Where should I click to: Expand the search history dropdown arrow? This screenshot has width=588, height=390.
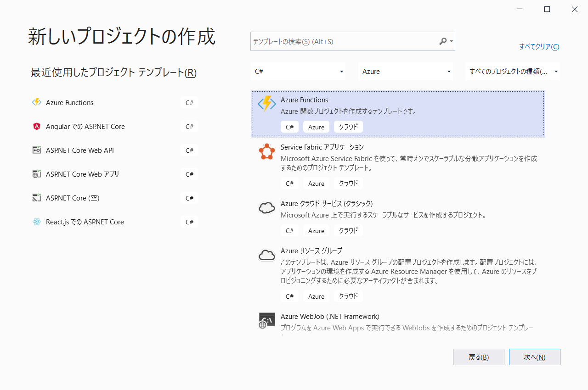452,41
